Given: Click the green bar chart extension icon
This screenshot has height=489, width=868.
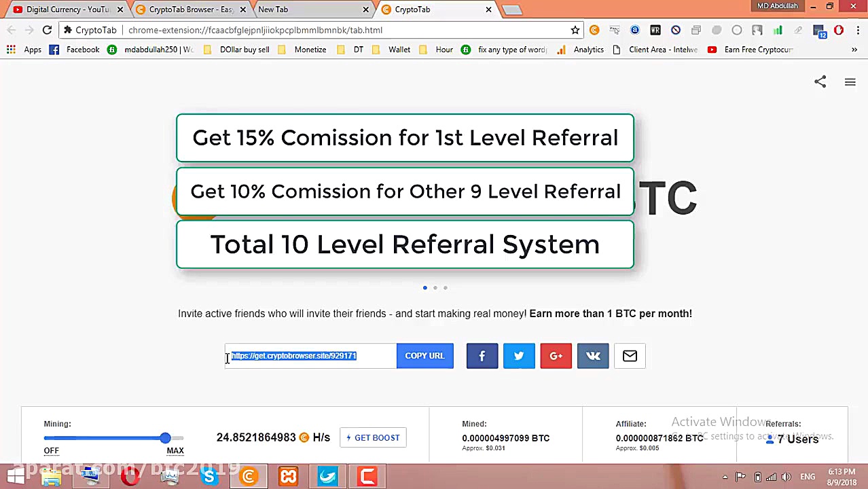Looking at the screenshot, I should click(778, 30).
